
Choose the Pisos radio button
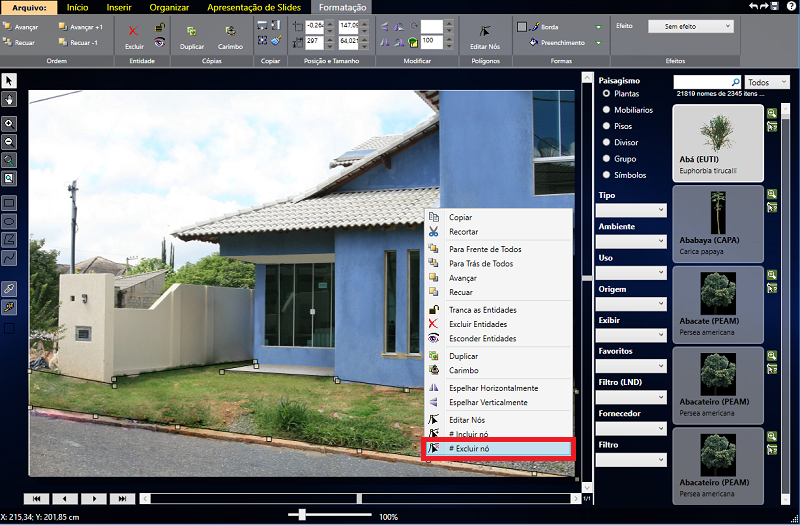[606, 126]
